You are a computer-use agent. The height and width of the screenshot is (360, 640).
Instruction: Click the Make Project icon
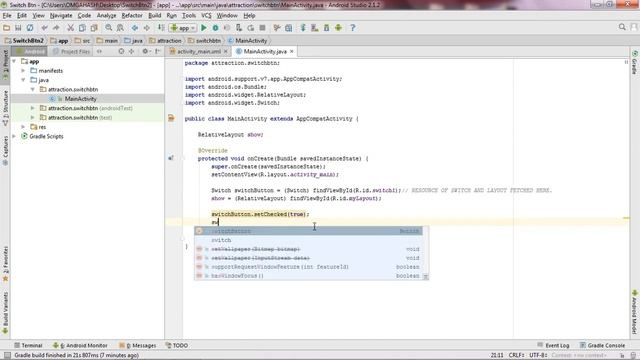[x=161, y=28]
